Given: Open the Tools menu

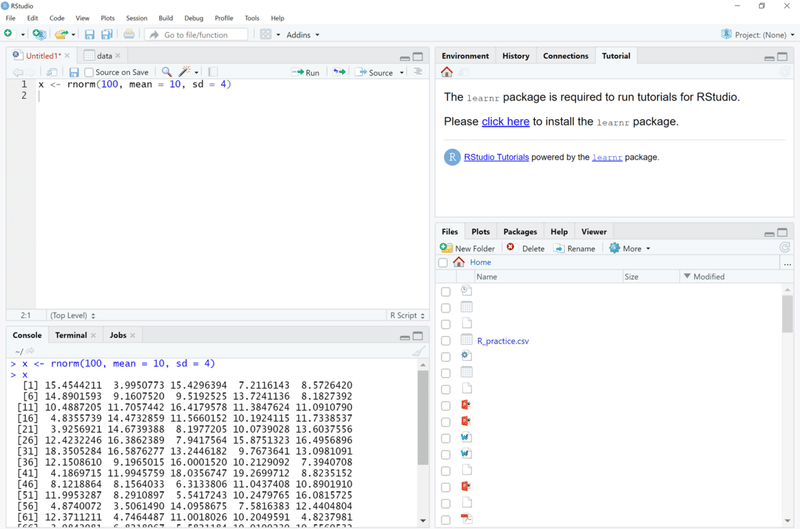Looking at the screenshot, I should pos(252,18).
